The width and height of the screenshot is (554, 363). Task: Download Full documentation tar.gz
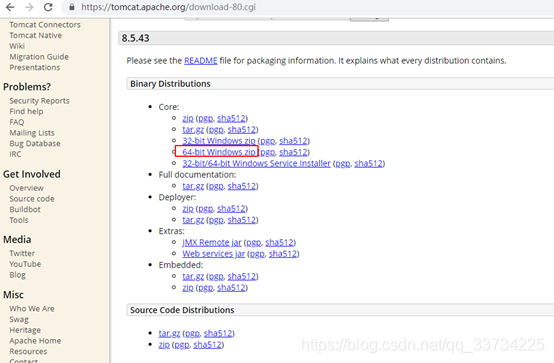tap(193, 186)
